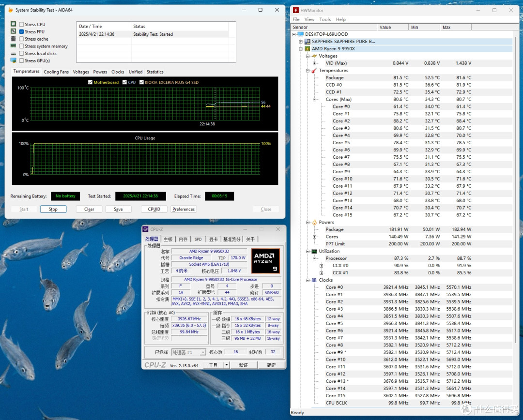Click the FPU icon beside Stress FPU
The height and width of the screenshot is (420, 523).
(x=14, y=31)
